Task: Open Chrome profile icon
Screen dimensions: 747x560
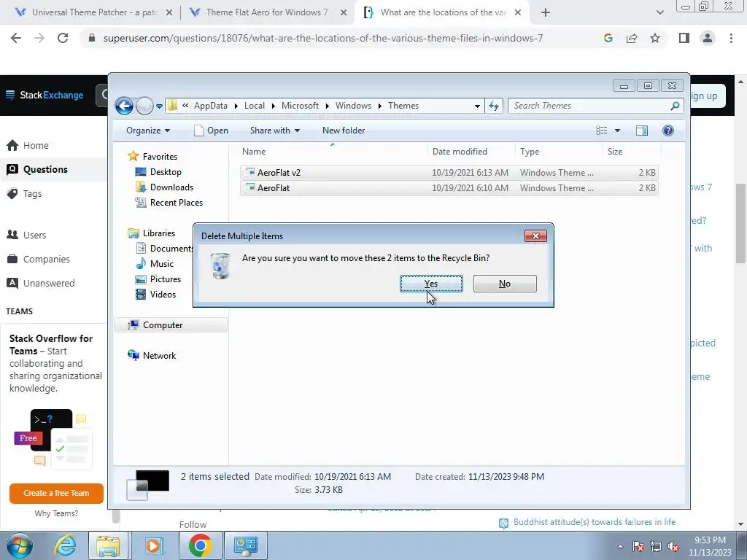Action: tap(708, 38)
